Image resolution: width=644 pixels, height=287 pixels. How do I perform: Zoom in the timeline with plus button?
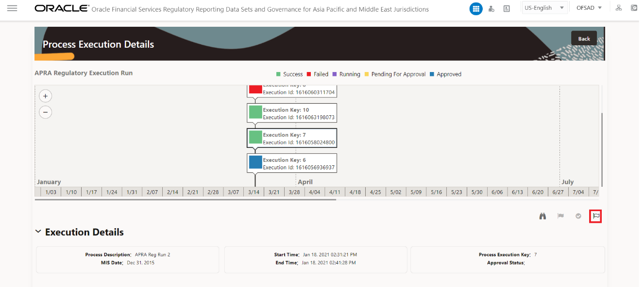(45, 96)
